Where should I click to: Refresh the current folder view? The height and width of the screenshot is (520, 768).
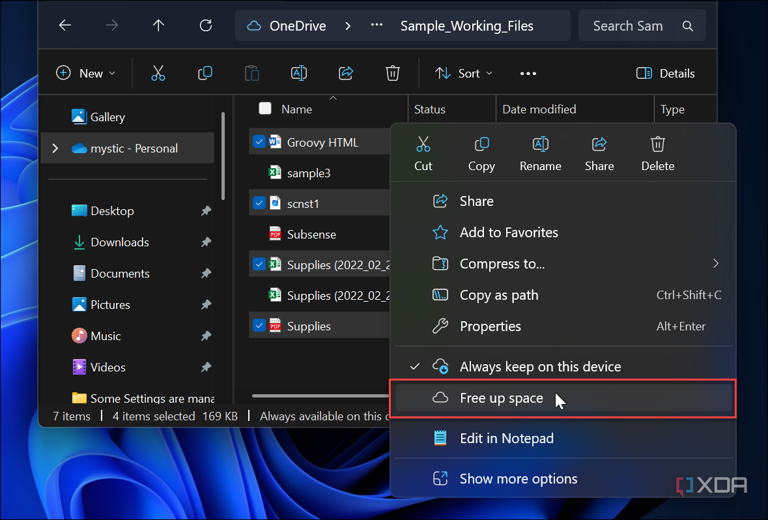pyautogui.click(x=206, y=26)
